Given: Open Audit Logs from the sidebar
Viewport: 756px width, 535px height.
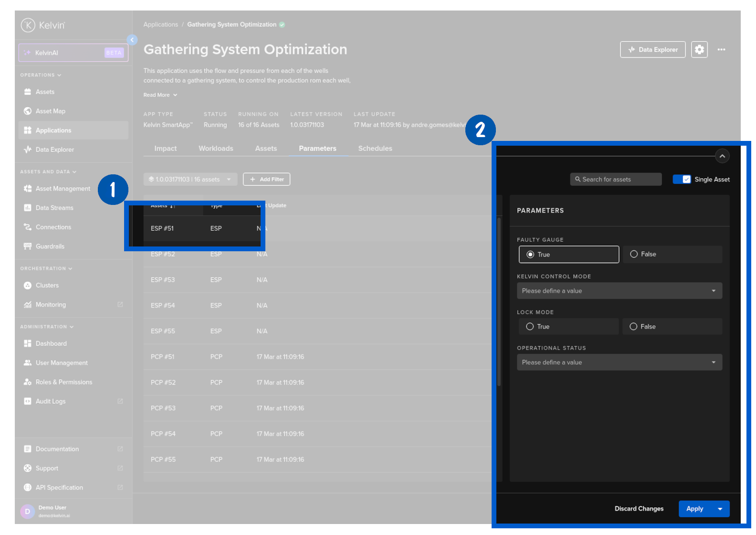Looking at the screenshot, I should point(51,402).
